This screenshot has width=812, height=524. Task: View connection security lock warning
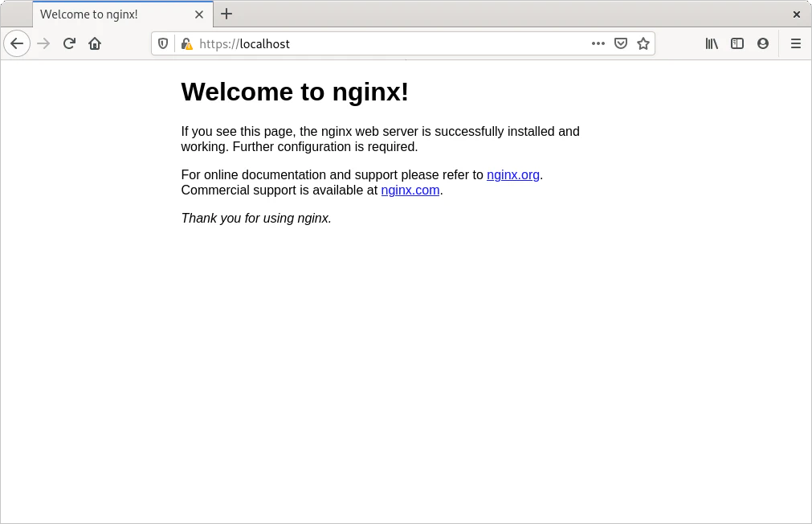click(186, 43)
